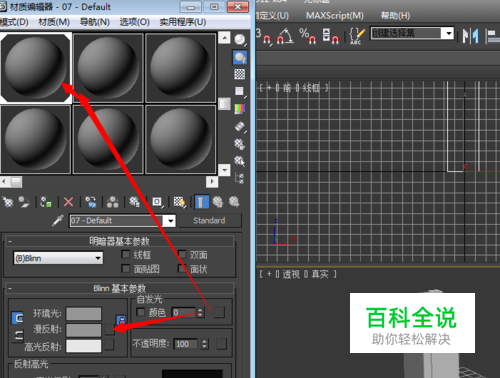Click the 不透明度 map button
The height and width of the screenshot is (378, 500).
click(x=221, y=344)
